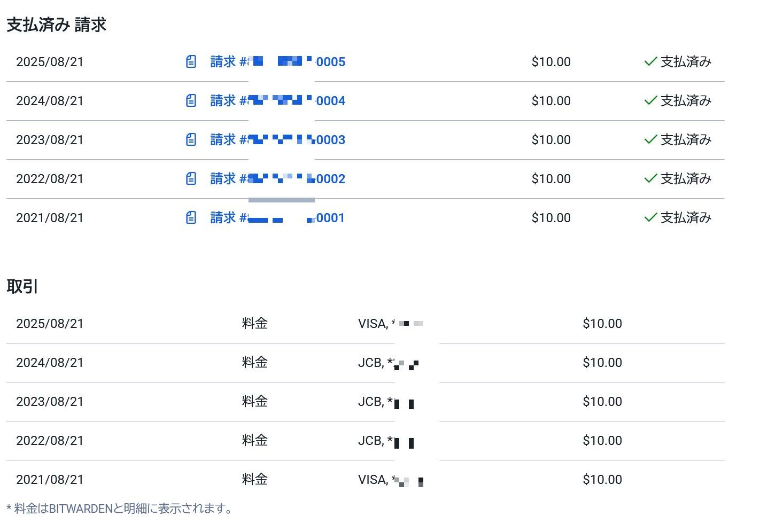This screenshot has height=532, width=760.
Task: Open invoice link ending in 0004
Action: [278, 100]
